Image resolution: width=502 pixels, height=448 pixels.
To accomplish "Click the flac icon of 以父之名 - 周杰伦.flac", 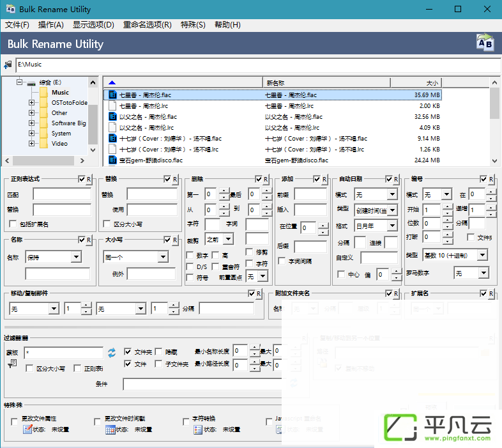I will (112, 117).
